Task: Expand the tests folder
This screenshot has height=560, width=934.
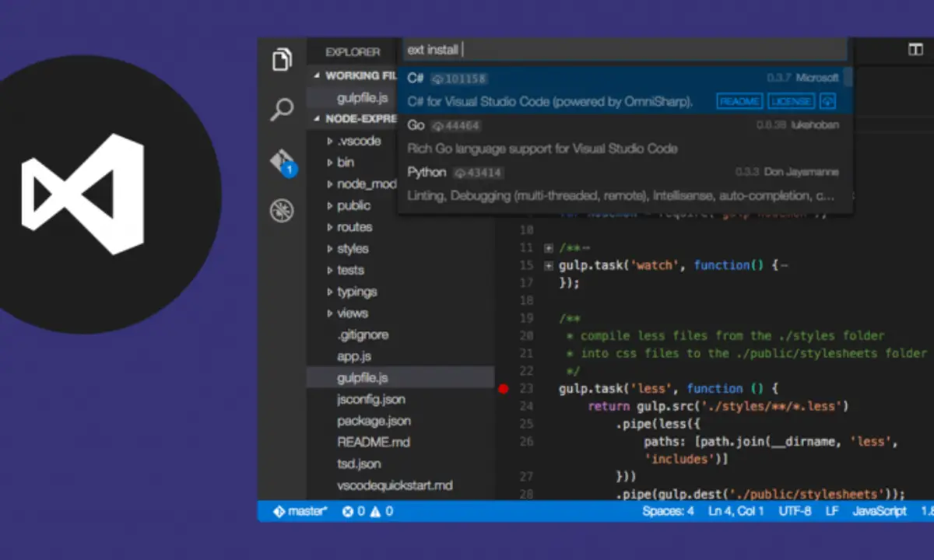Action: point(330,271)
